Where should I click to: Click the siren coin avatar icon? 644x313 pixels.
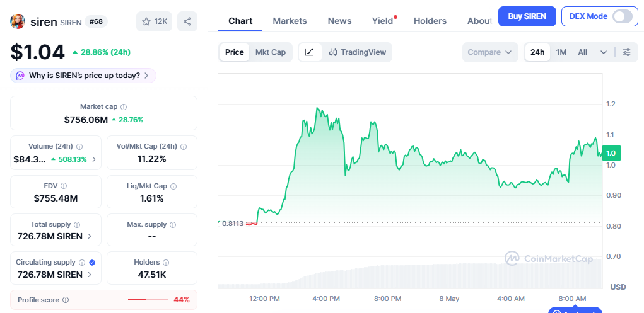pyautogui.click(x=18, y=21)
